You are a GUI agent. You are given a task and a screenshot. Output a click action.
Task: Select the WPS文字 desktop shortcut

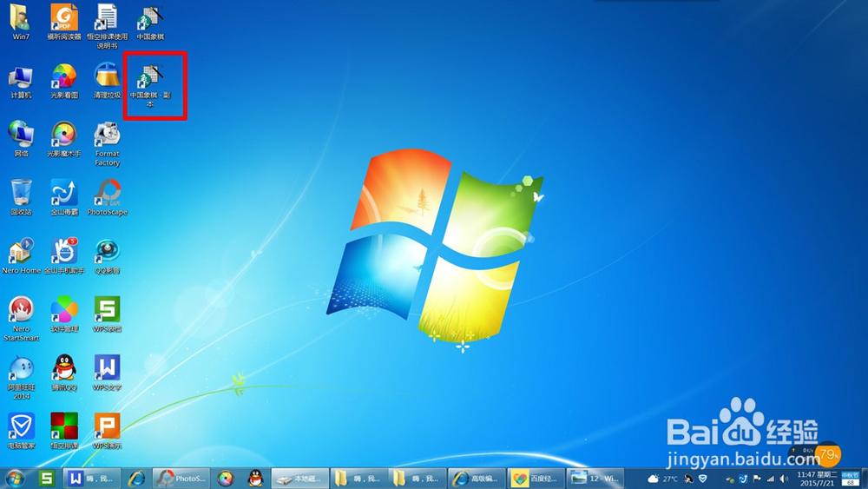point(107,373)
